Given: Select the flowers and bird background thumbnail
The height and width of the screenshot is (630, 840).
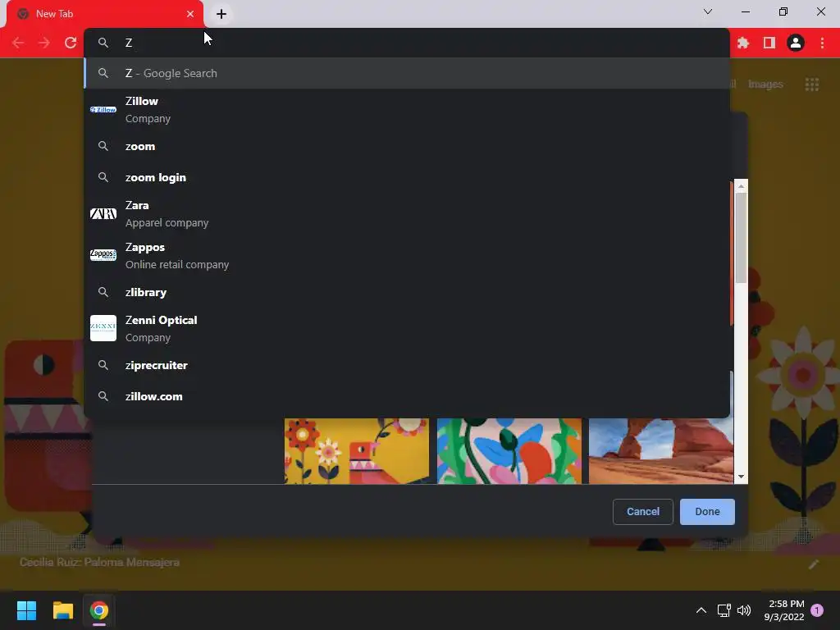Looking at the screenshot, I should point(357,451).
